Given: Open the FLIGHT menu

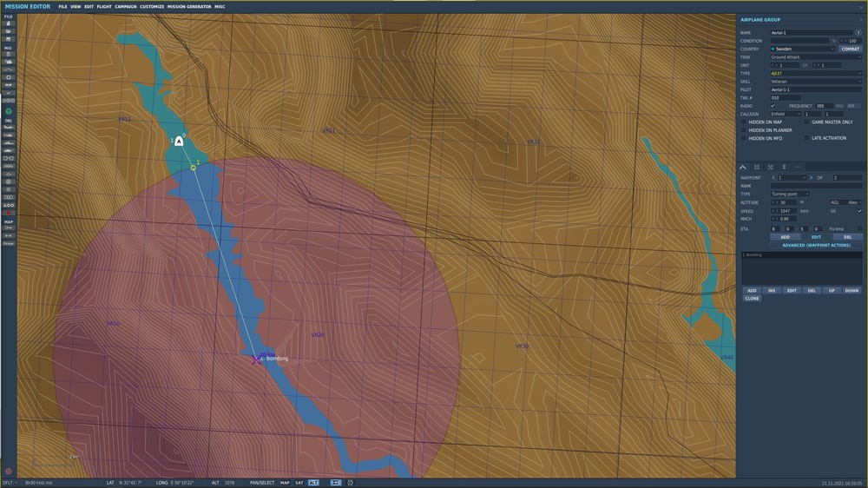Looking at the screenshot, I should [x=104, y=7].
